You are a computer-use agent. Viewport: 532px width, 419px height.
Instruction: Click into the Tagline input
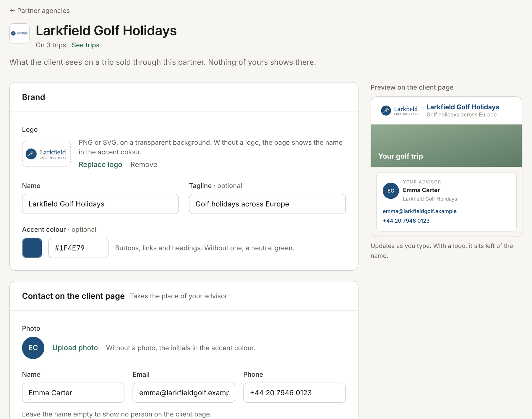pos(267,204)
